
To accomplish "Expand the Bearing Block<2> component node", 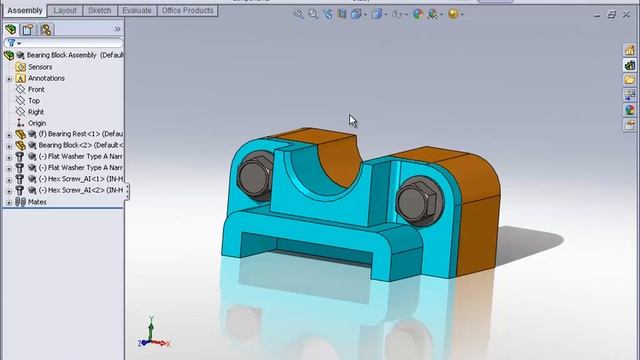I will [x=9, y=146].
